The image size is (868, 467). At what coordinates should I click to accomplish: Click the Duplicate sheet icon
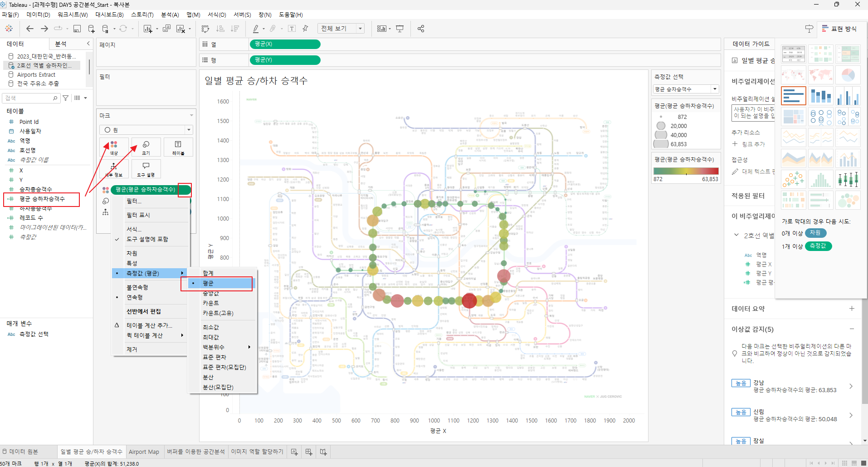[x=166, y=29]
